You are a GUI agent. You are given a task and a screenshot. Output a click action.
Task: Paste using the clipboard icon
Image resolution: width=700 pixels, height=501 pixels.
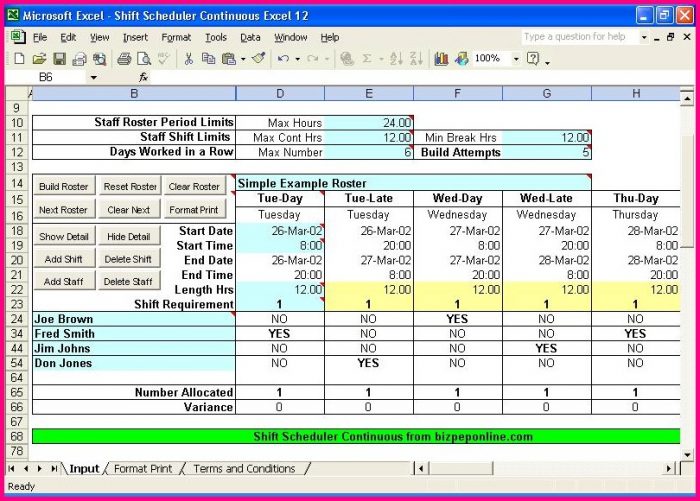point(229,58)
